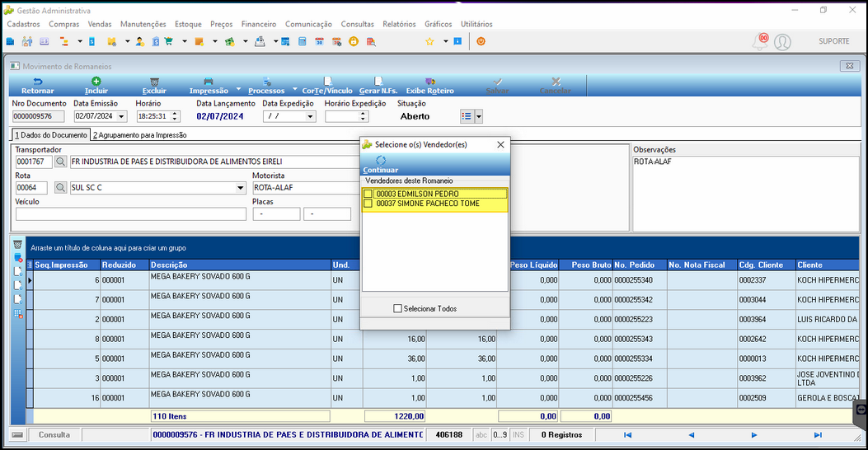Image resolution: width=868 pixels, height=450 pixels.
Task: Click the grid with red mark sidebar icon
Action: point(18,314)
